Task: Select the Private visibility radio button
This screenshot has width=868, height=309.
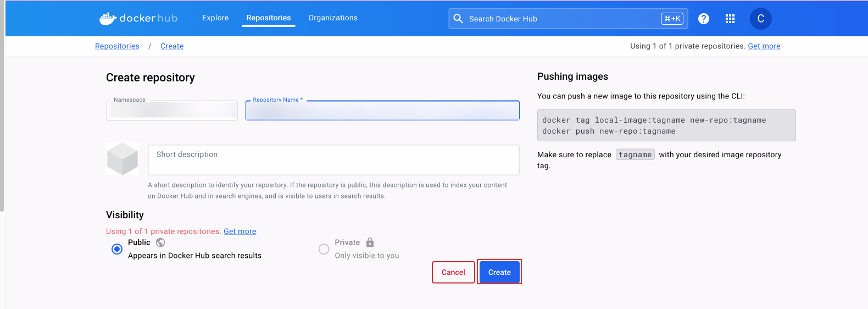Action: 324,249
